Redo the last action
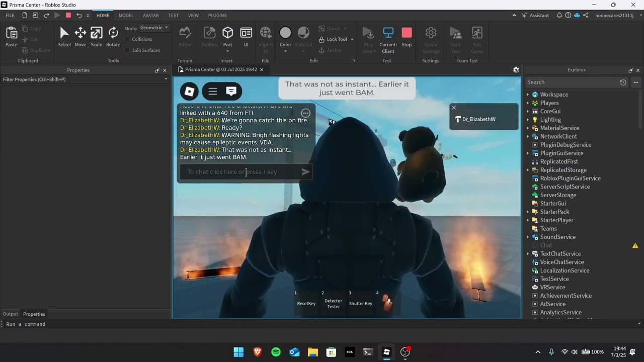644x362 pixels. point(46,15)
